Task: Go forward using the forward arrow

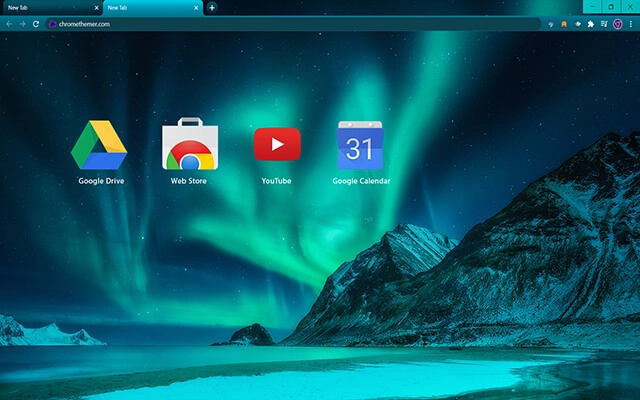Action: (x=22, y=24)
